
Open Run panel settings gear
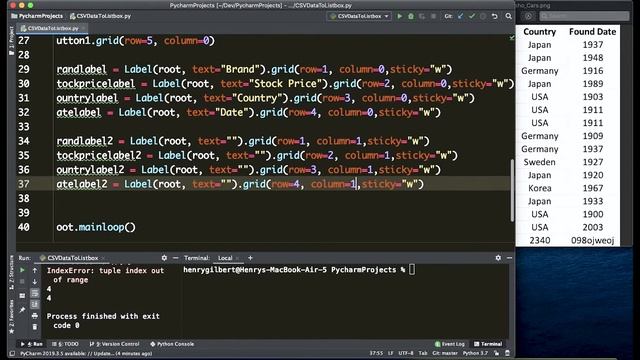tap(164, 258)
